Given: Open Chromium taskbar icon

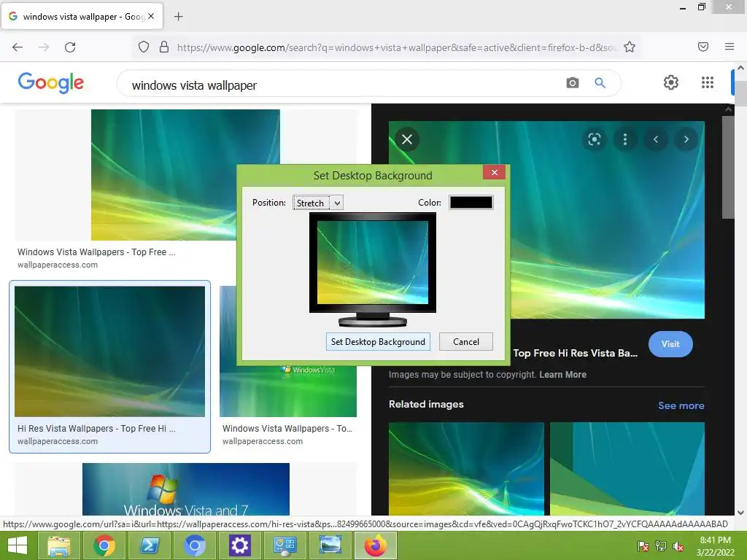Looking at the screenshot, I should (x=194, y=545).
